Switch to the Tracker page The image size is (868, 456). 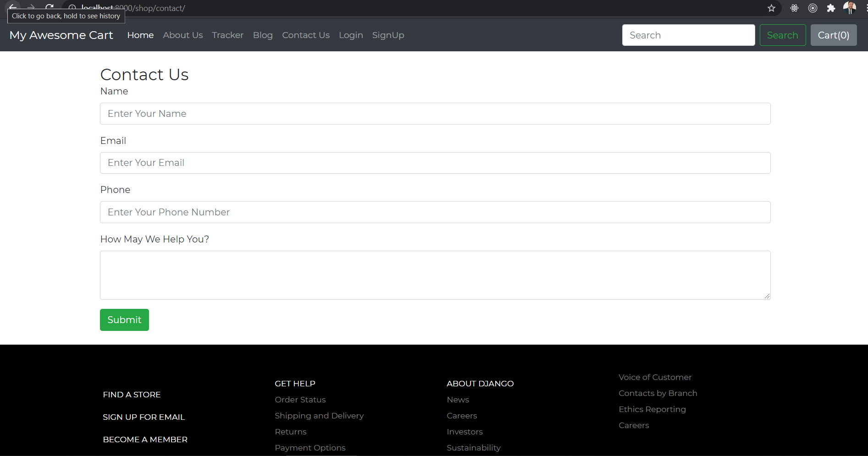227,35
